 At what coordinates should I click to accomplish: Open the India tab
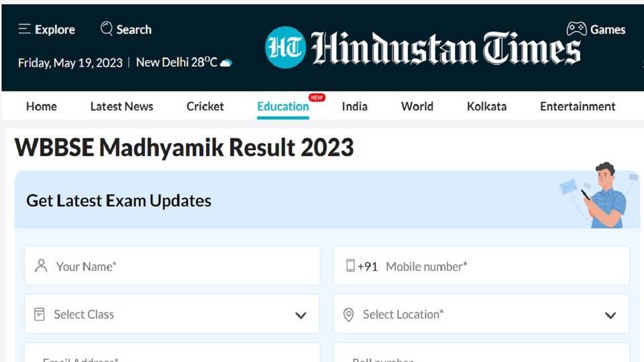pyautogui.click(x=354, y=107)
